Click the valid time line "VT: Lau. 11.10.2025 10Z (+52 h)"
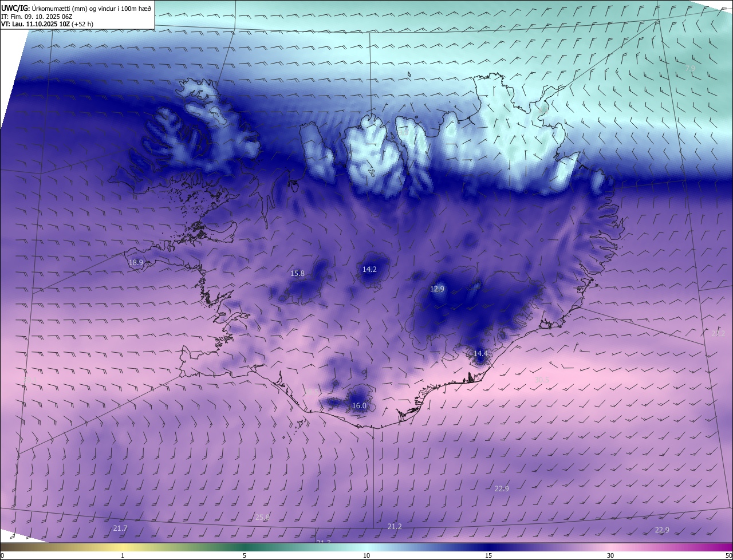Screen dimensions: 733x560 47,24
